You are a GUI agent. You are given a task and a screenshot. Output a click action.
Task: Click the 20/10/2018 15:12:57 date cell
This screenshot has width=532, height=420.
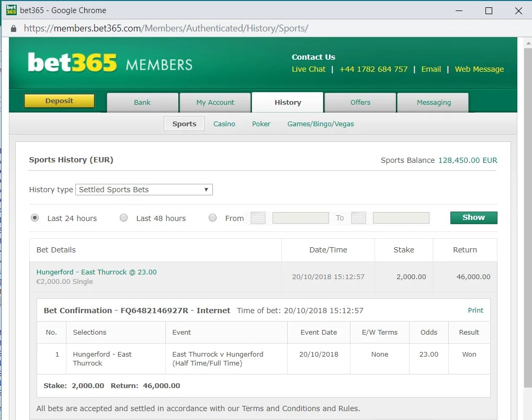click(328, 277)
